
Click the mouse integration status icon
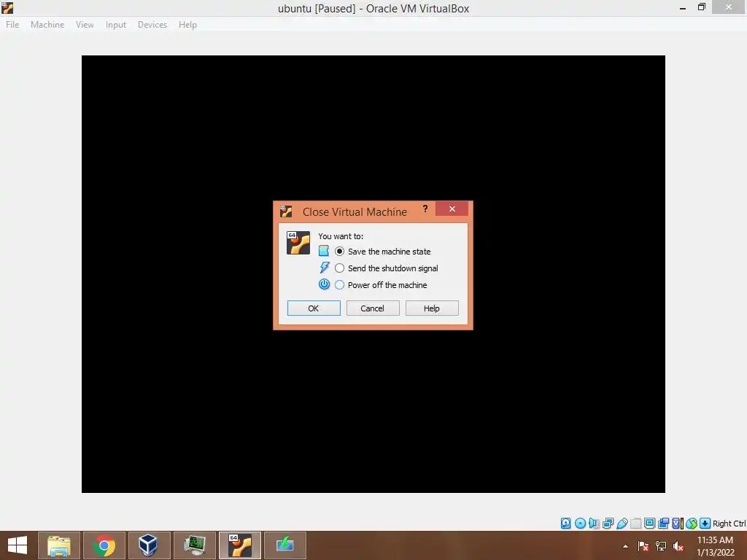pos(692,524)
